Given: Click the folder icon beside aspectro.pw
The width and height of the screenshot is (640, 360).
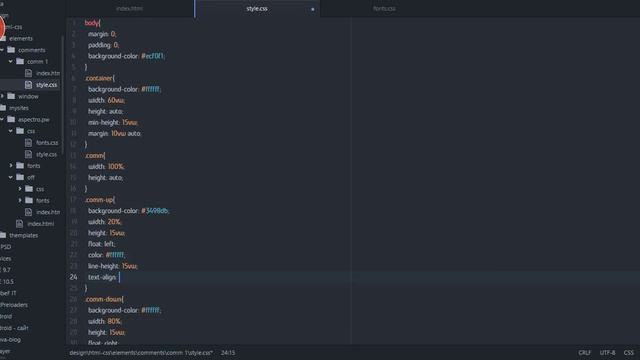Looking at the screenshot, I should point(11,119).
